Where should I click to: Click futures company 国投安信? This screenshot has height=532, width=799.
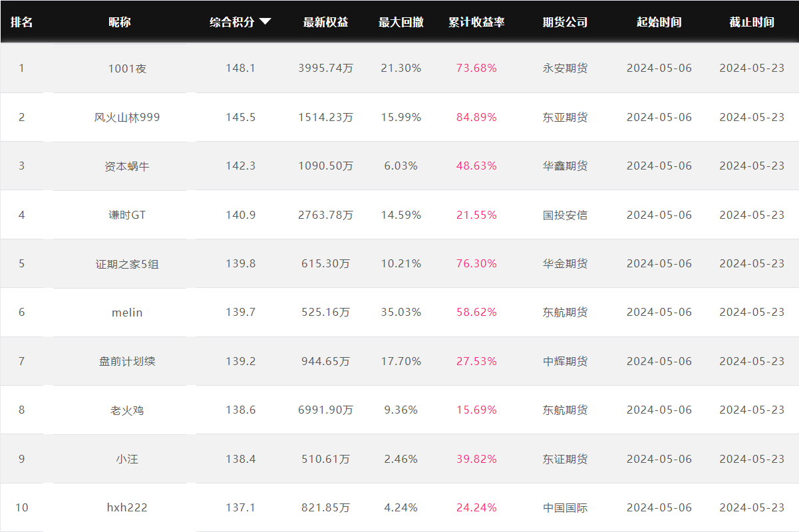tap(565, 215)
